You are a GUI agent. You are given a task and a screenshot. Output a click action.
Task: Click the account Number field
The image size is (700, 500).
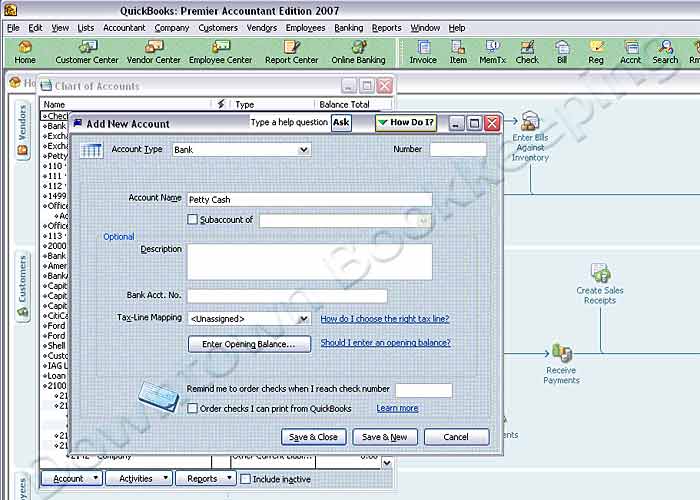tap(458, 149)
